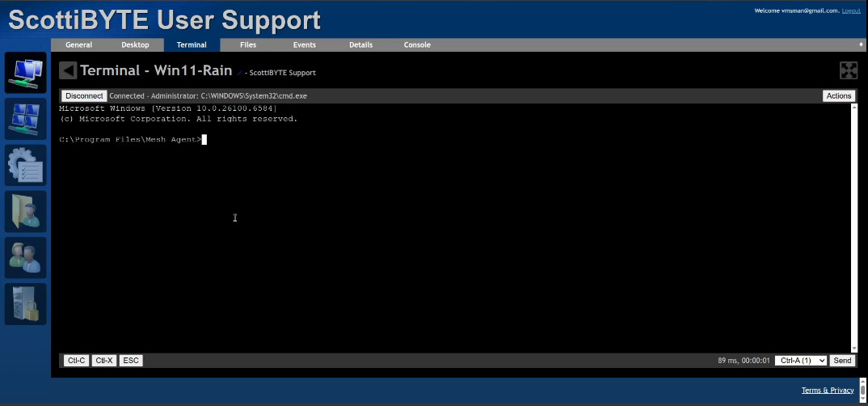
Task: Expand the Ctrl-A (1) key dropdown
Action: [x=800, y=361]
